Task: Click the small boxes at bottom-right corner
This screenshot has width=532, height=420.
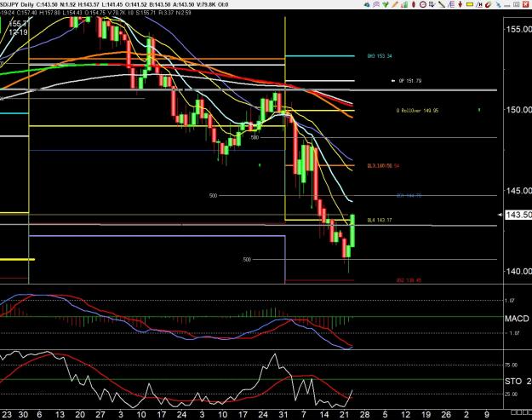Action: [x=521, y=412]
